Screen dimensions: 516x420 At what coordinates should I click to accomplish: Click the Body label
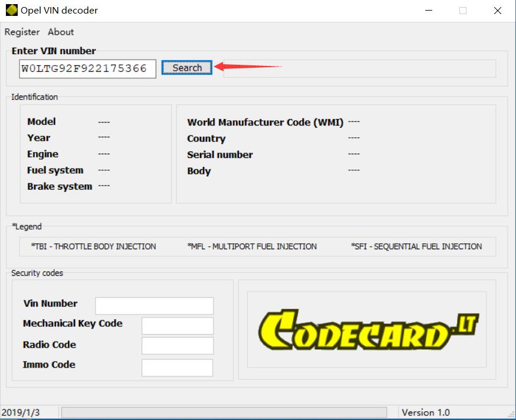tap(199, 171)
